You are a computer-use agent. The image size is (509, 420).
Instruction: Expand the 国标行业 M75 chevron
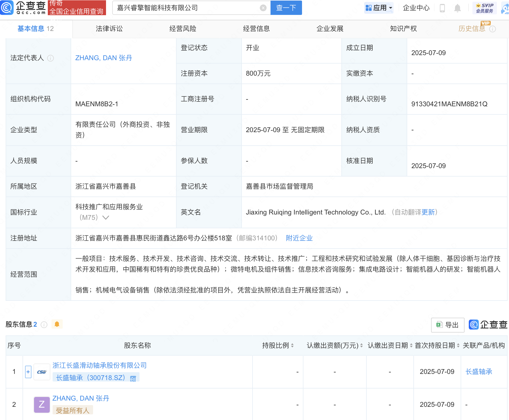point(106,217)
